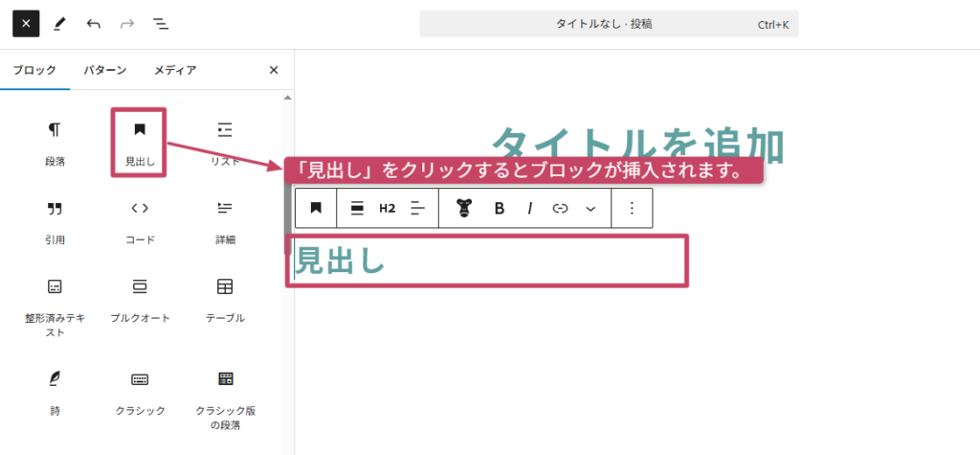Viewport: 980px width, 455px height.
Task: Click the 見出し heading placeholder text
Action: (x=340, y=261)
